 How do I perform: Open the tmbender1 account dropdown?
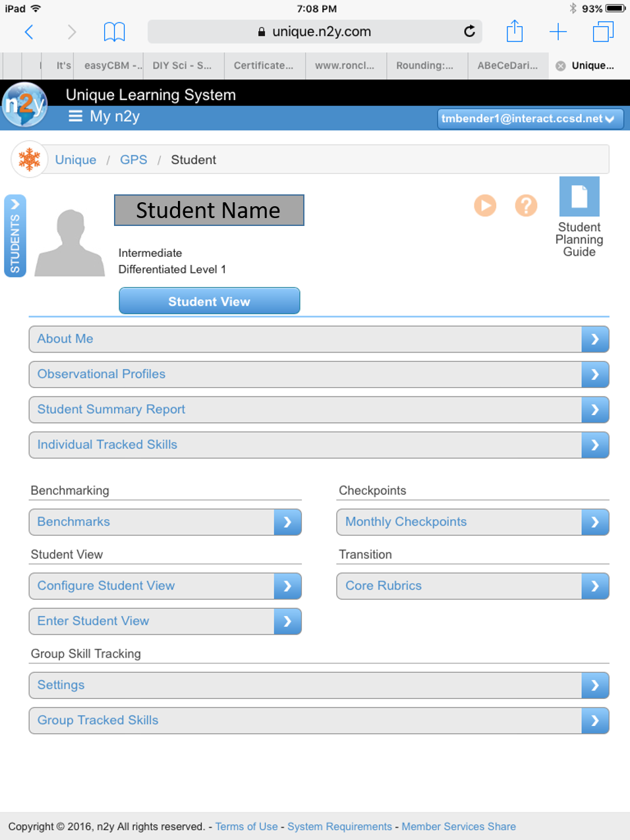[x=530, y=119]
